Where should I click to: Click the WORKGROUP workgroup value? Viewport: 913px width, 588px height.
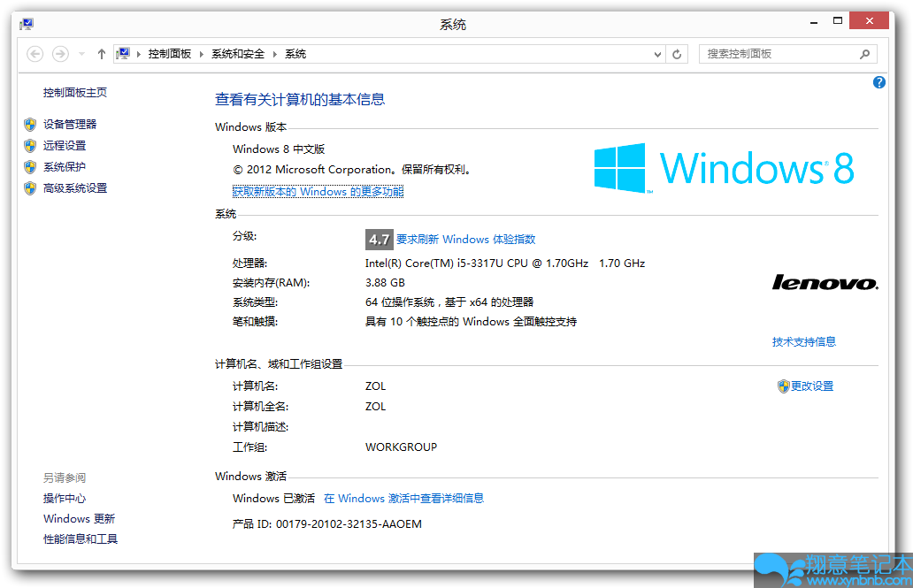(401, 447)
